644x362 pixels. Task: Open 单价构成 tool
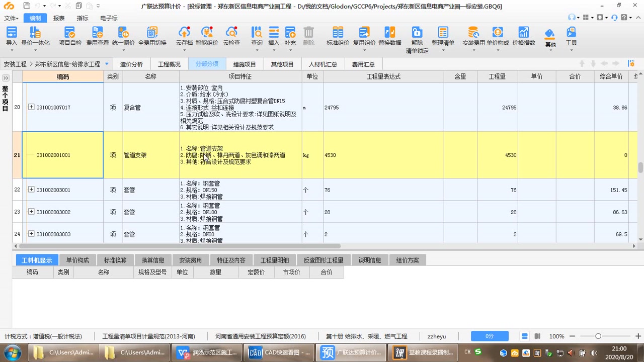click(498, 37)
